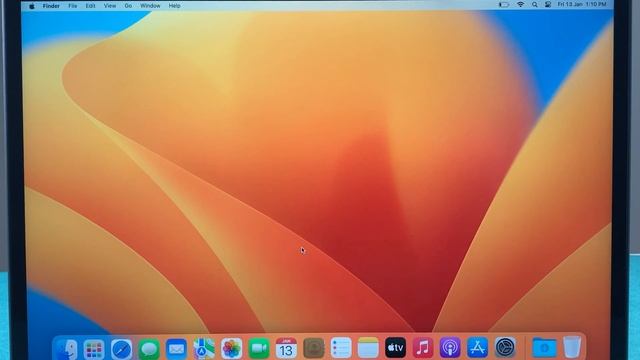The image size is (640, 360).
Task: Open the Window menu
Action: [x=150, y=6]
